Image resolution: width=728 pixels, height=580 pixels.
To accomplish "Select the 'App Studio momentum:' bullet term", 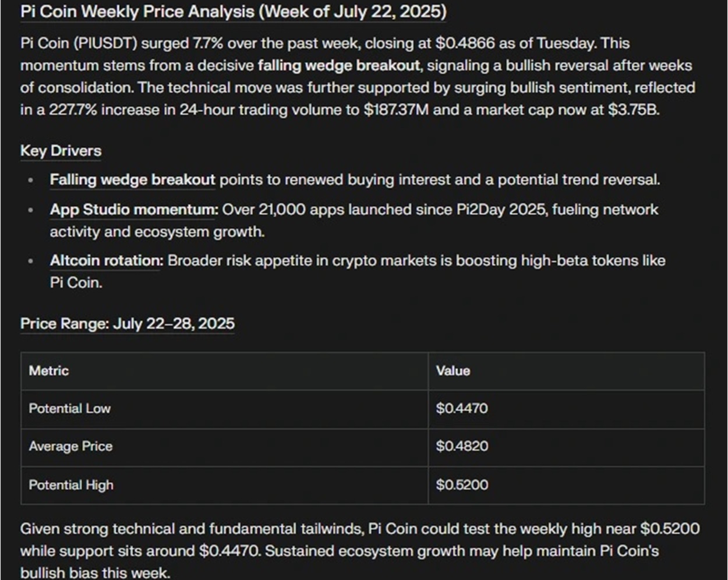I will pos(134,210).
